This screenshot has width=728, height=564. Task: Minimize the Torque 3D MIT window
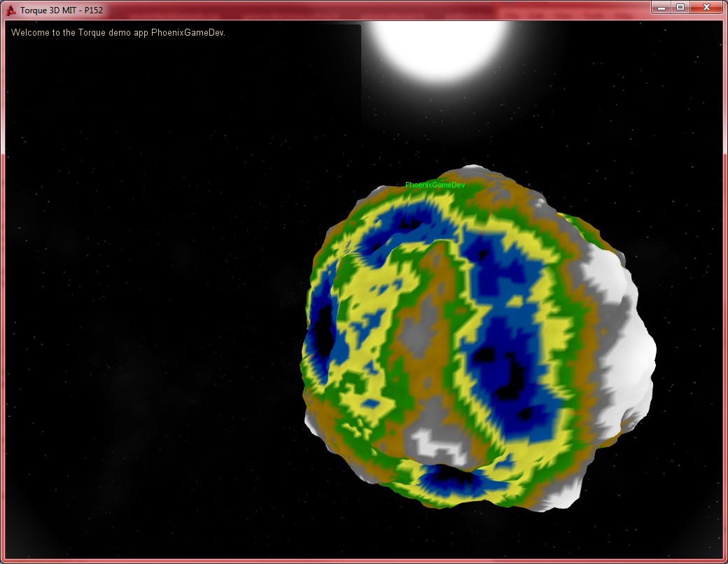coord(661,8)
